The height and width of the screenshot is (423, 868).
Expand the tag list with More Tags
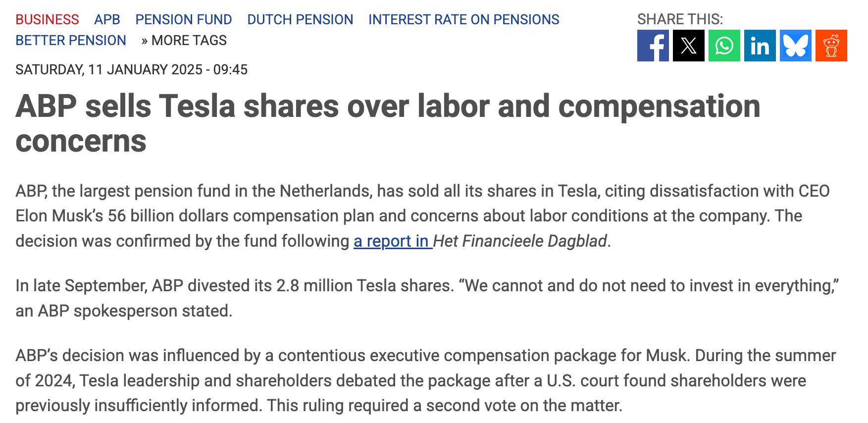tap(184, 40)
